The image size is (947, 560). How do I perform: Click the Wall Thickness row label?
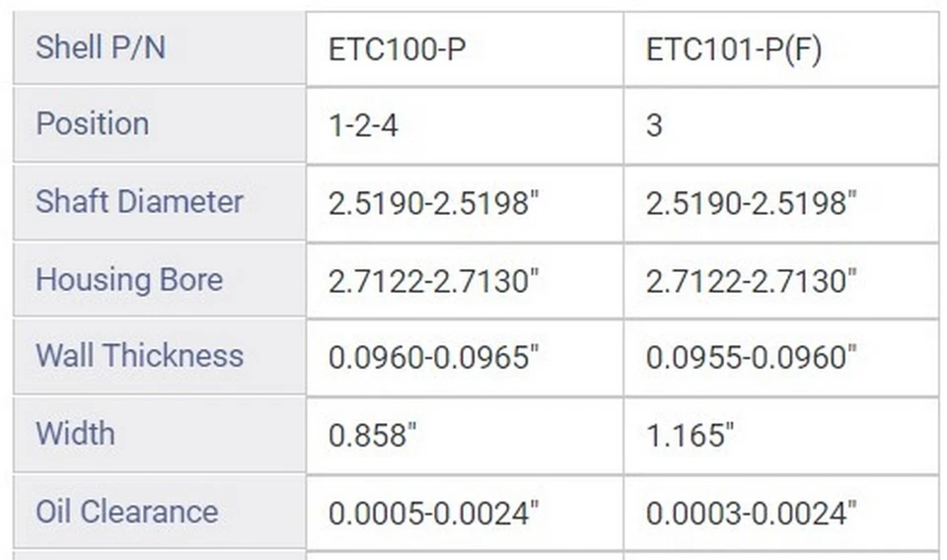139,356
